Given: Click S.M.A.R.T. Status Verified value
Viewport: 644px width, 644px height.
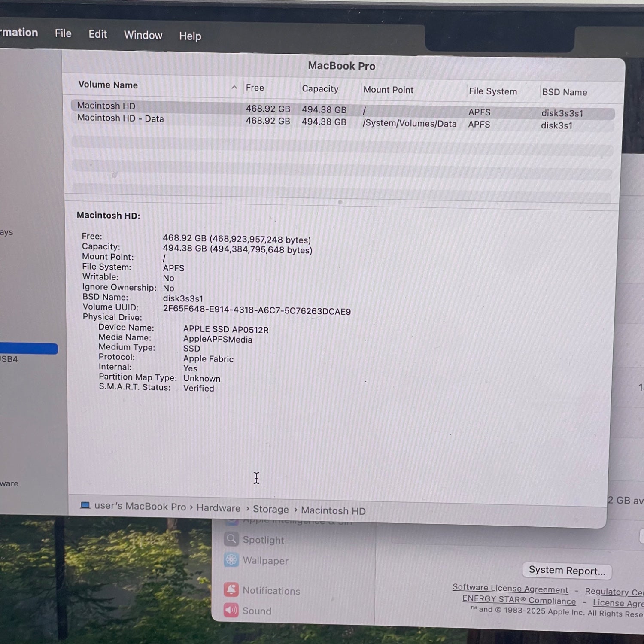Looking at the screenshot, I should (x=198, y=388).
